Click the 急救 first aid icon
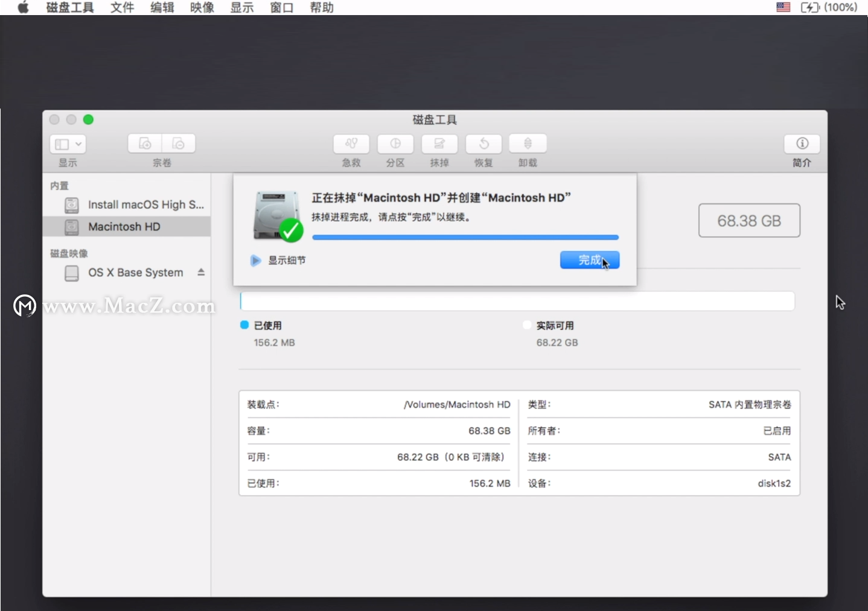 coord(351,144)
